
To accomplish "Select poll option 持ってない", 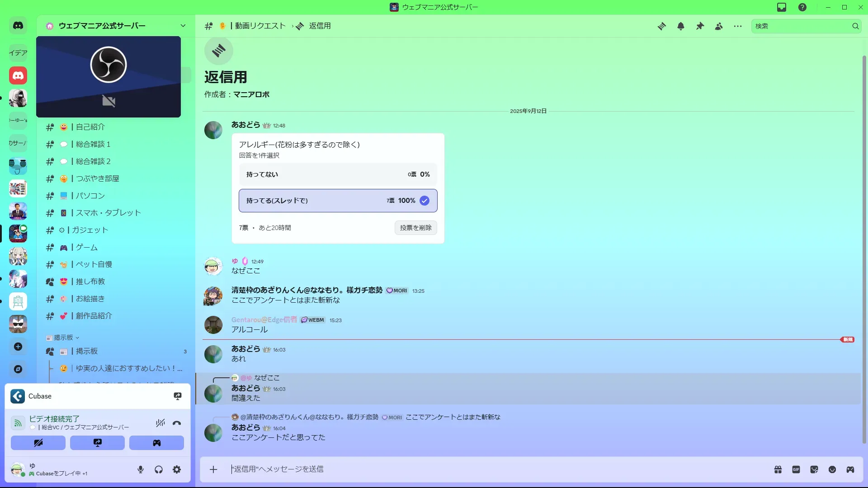I will (x=338, y=174).
